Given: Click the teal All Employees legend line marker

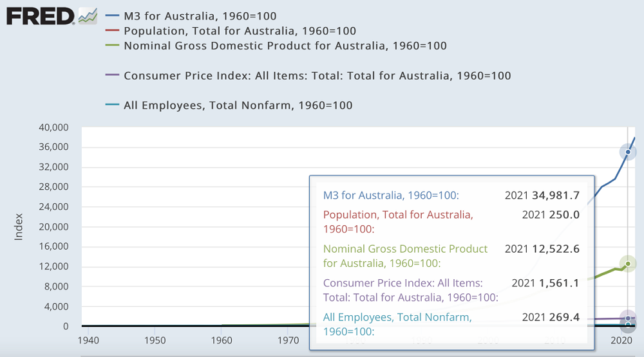Looking at the screenshot, I should [112, 105].
